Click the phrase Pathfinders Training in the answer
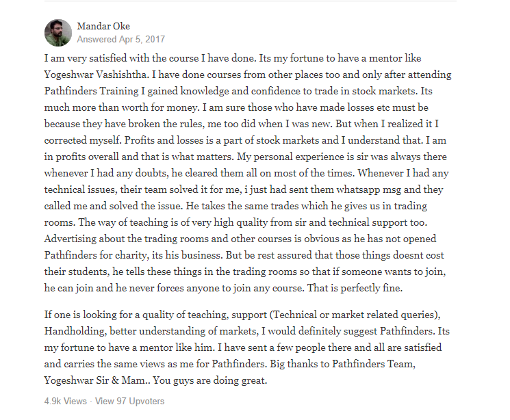 point(92,91)
